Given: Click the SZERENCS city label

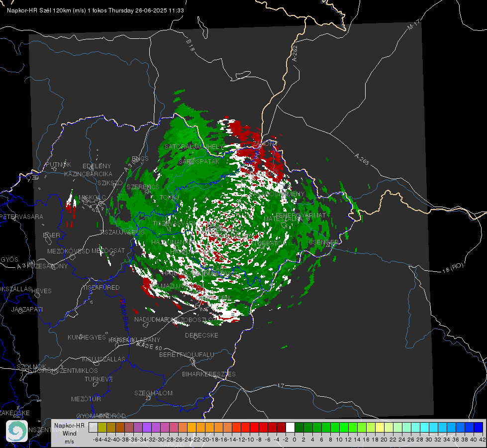Looking at the screenshot, I should (143, 187).
